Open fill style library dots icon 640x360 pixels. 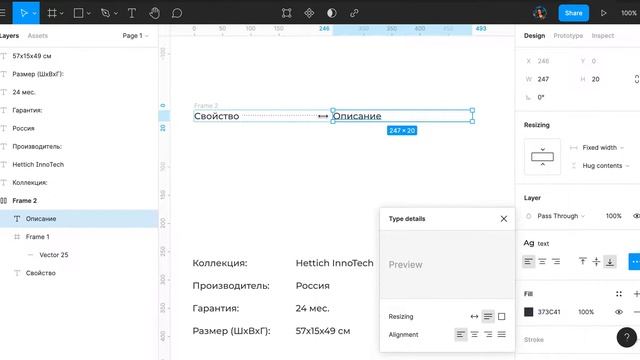click(619, 293)
